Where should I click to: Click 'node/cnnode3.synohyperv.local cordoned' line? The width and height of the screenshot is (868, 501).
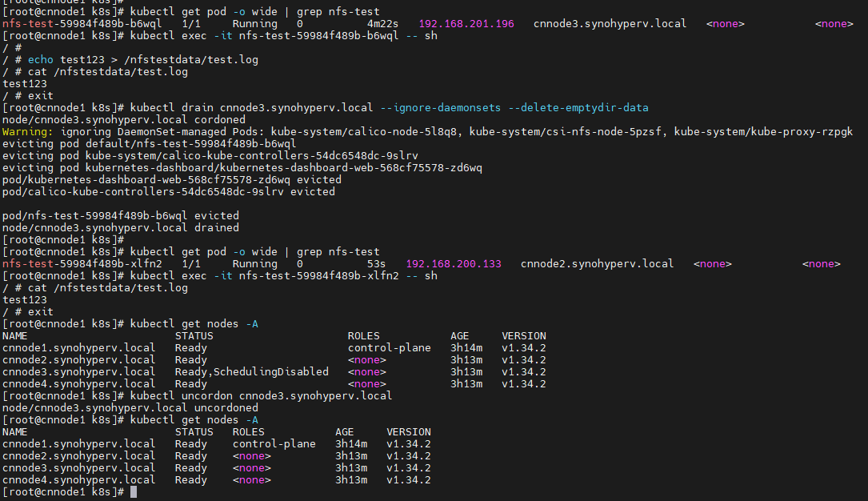pyautogui.click(x=123, y=120)
